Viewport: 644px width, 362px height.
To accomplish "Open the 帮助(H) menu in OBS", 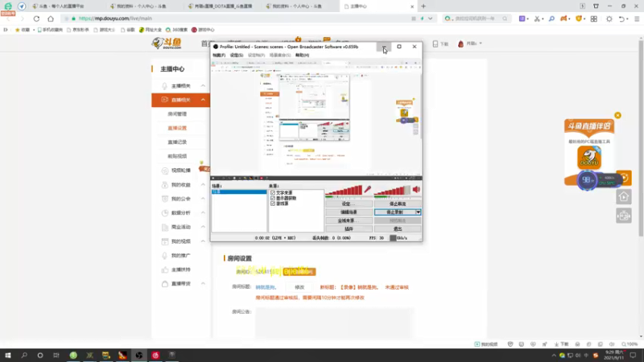I will [x=303, y=55].
